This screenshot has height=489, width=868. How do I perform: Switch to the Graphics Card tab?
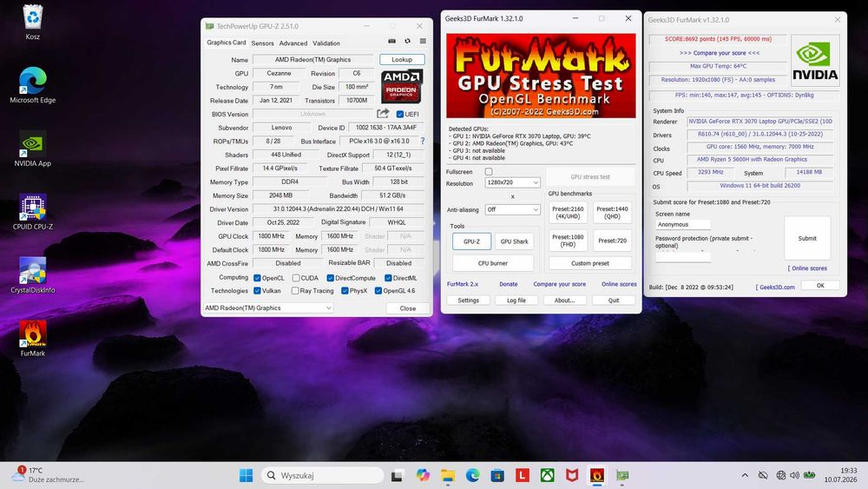pos(226,43)
